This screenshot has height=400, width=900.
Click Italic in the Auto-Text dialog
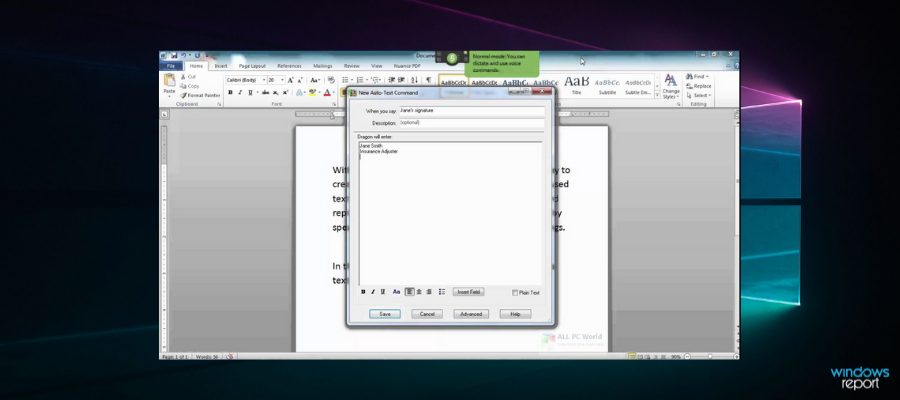pyautogui.click(x=373, y=292)
